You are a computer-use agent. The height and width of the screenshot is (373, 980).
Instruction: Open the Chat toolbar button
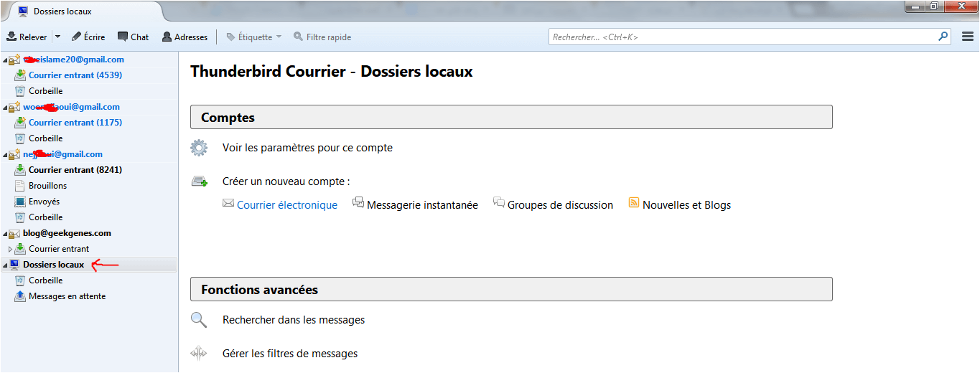(134, 37)
